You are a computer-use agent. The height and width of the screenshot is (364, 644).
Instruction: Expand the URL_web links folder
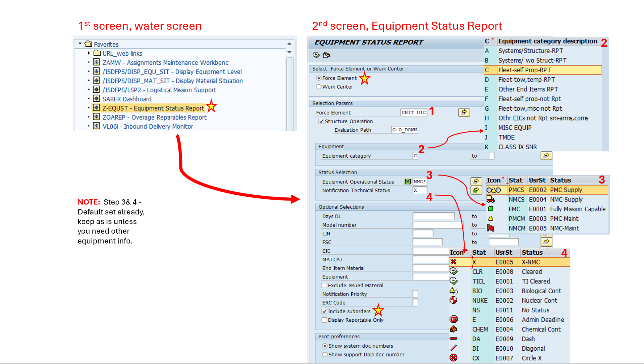tap(89, 53)
